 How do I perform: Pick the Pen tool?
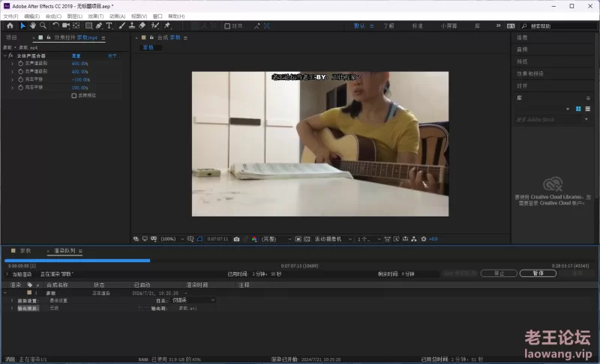point(99,25)
